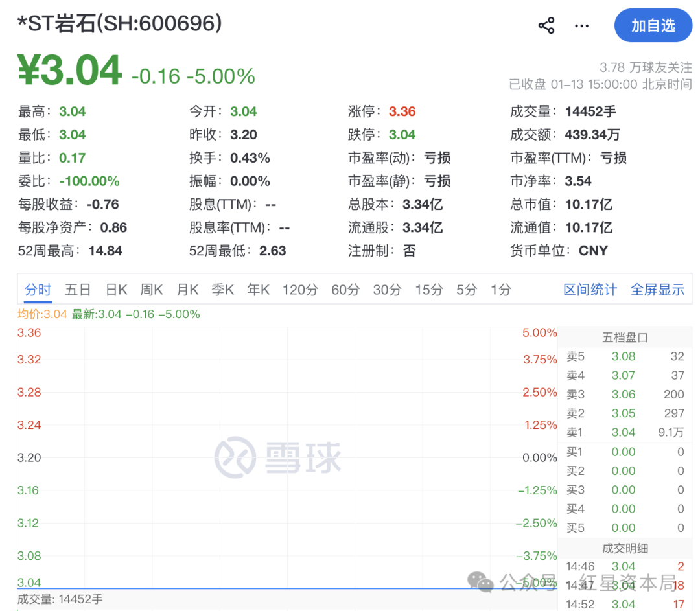The height and width of the screenshot is (611, 700).
Task: Click the share icon
Action: pyautogui.click(x=546, y=26)
